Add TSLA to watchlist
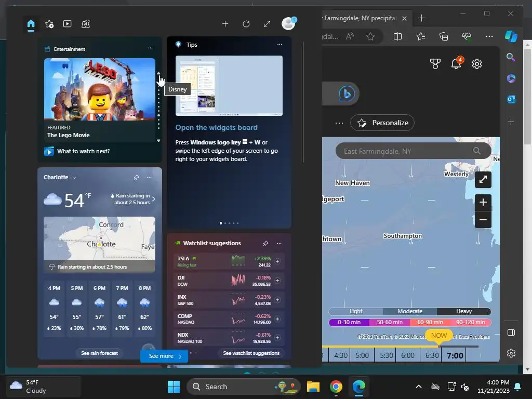 277,261
